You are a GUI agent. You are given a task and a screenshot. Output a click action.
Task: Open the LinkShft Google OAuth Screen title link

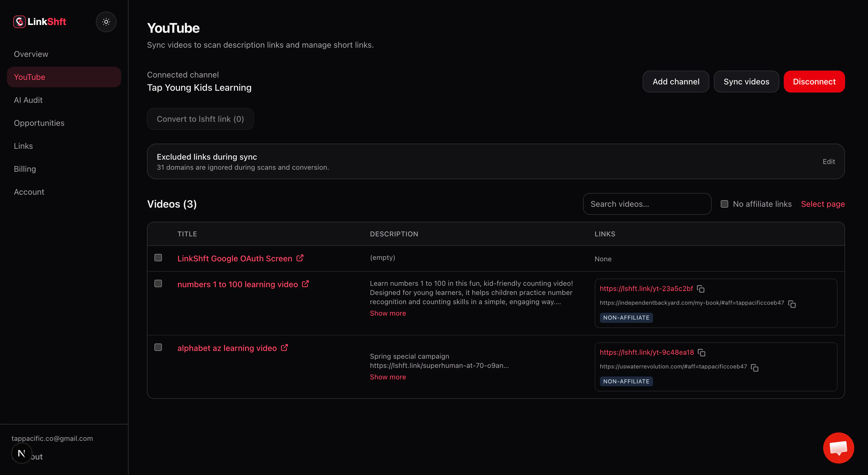(235, 258)
